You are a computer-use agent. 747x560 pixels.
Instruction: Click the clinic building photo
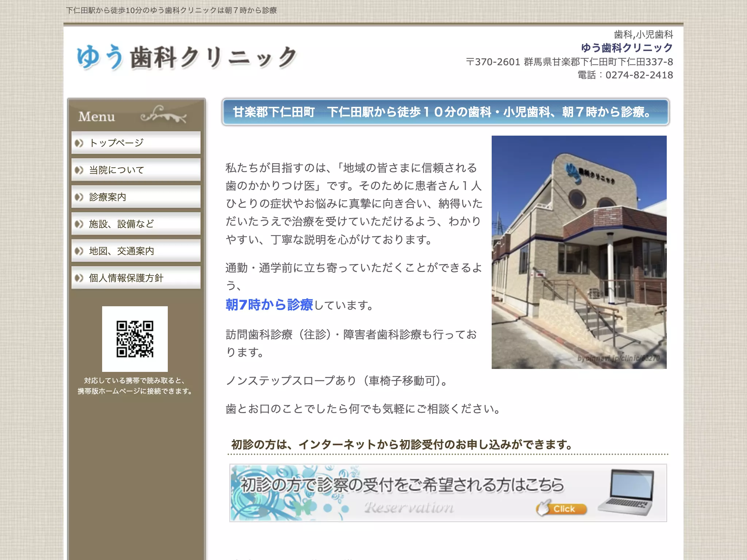579,252
